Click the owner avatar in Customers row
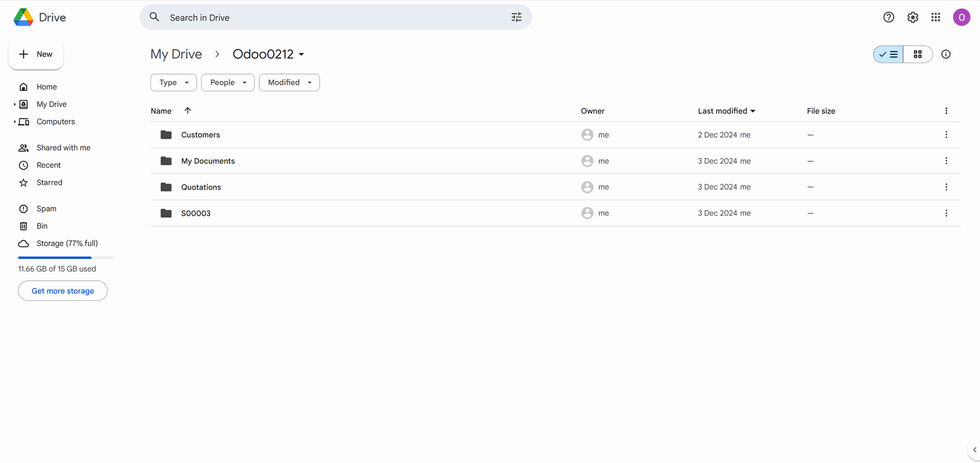Viewport: 980px width, 463px height. point(587,135)
